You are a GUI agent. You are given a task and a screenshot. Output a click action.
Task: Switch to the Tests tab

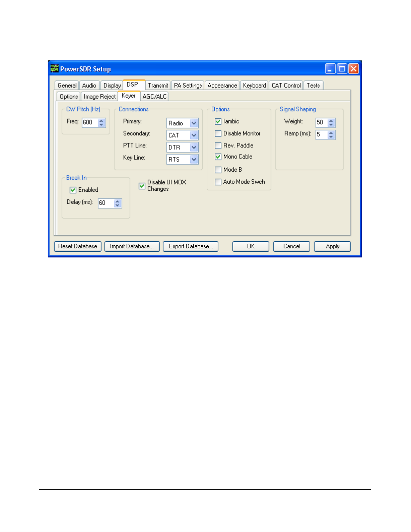313,86
